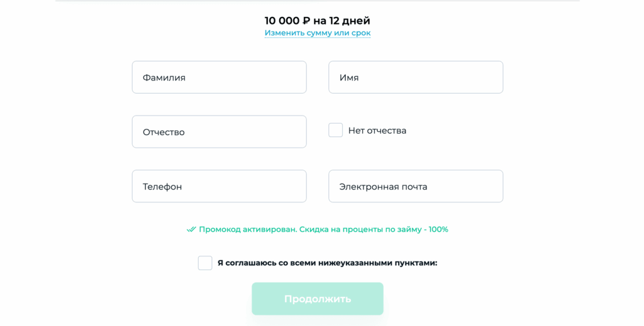Click the 'Я соглашаюсь со всеми' label text
The width and height of the screenshot is (644, 326).
[x=270, y=263]
